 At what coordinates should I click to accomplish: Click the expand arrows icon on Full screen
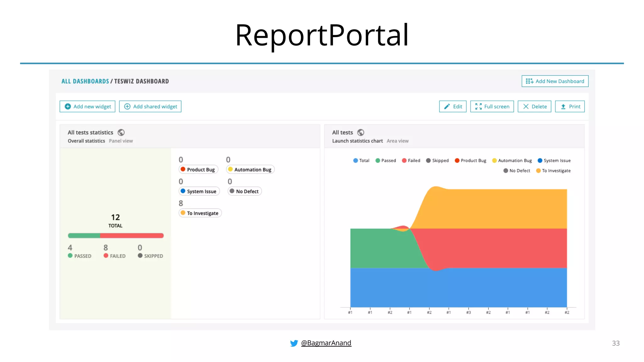[479, 107]
